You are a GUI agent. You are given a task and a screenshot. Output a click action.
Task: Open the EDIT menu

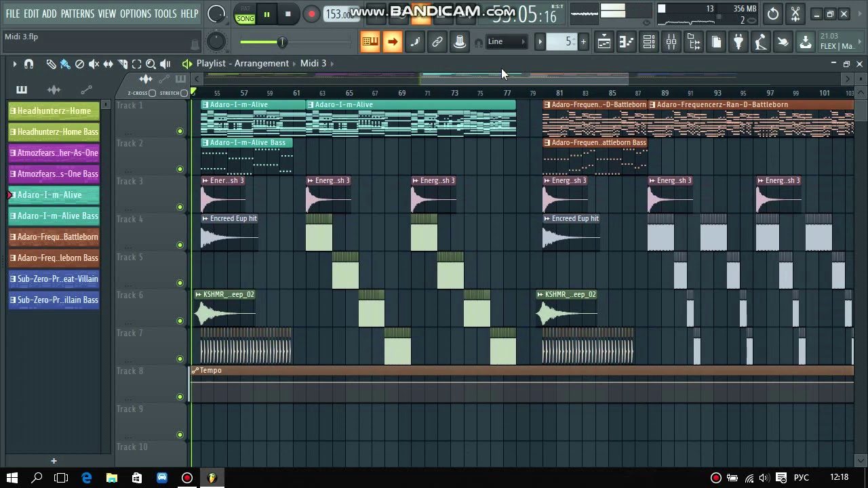31,14
